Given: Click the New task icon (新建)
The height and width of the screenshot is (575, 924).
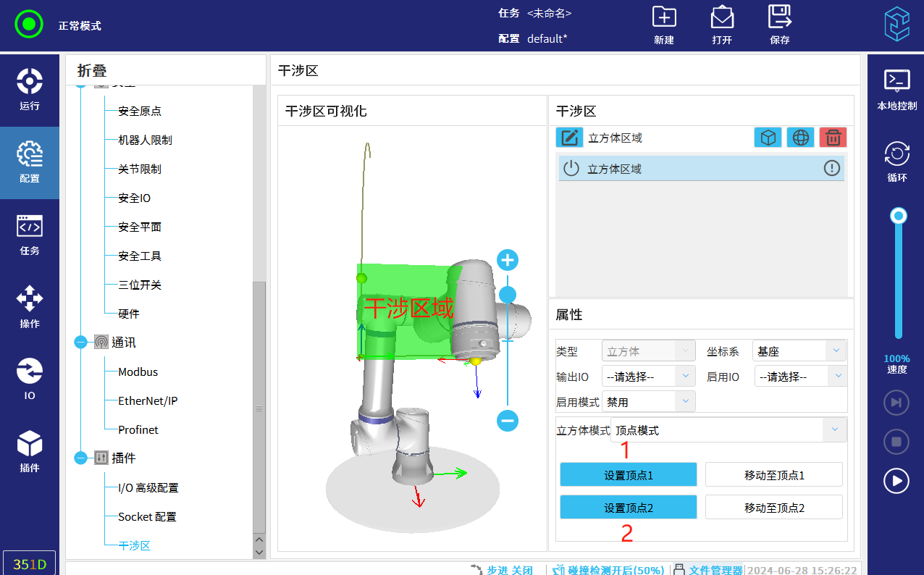Looking at the screenshot, I should 663,17.
